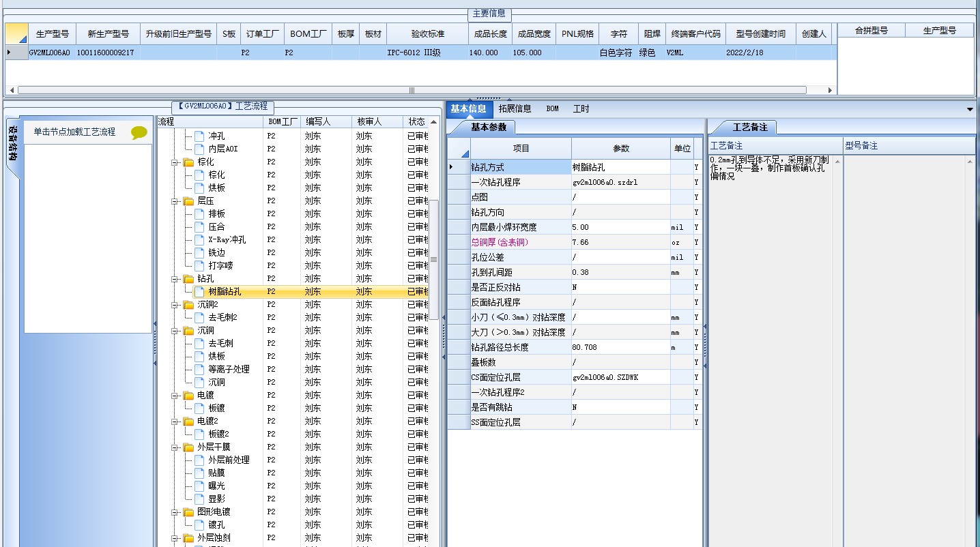This screenshot has width=980, height=547.
Task: Click the folder icon of 图形电镀
Action: pos(188,512)
